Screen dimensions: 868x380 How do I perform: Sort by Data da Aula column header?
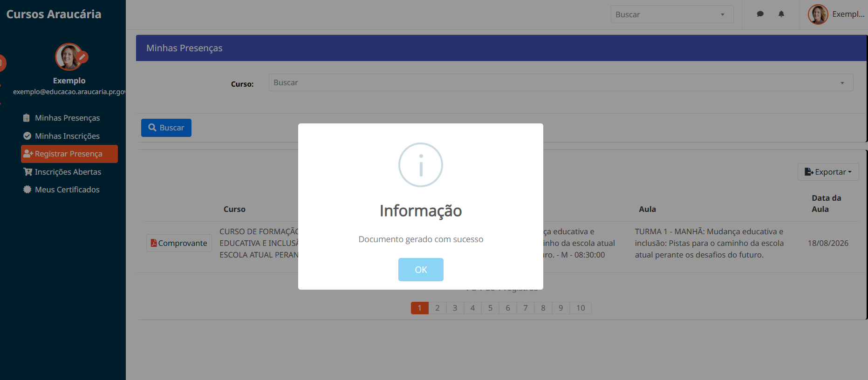(827, 204)
